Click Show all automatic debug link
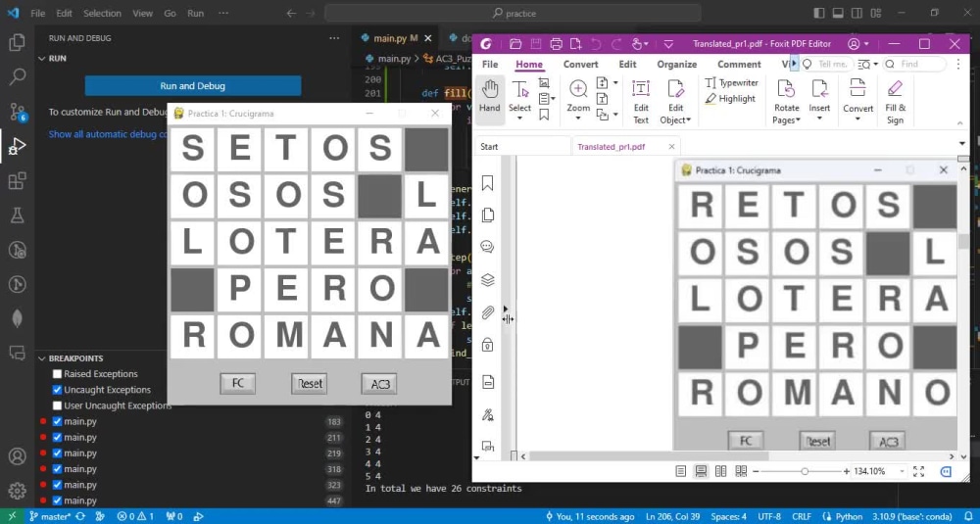Image resolution: width=980 pixels, height=524 pixels. point(108,134)
